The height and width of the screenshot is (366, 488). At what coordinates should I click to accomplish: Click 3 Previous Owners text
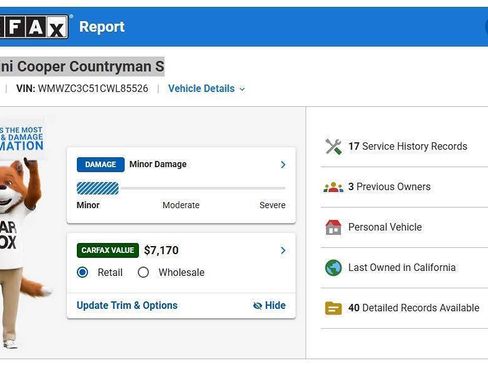click(x=389, y=187)
